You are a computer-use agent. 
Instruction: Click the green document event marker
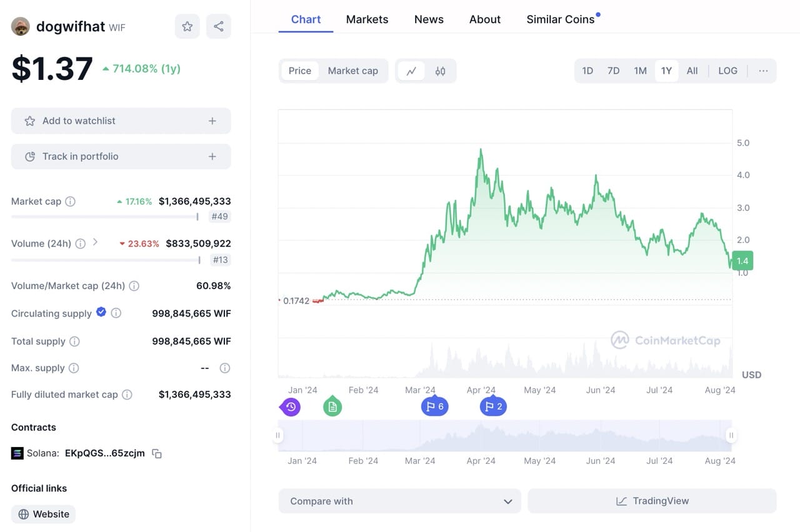332,406
